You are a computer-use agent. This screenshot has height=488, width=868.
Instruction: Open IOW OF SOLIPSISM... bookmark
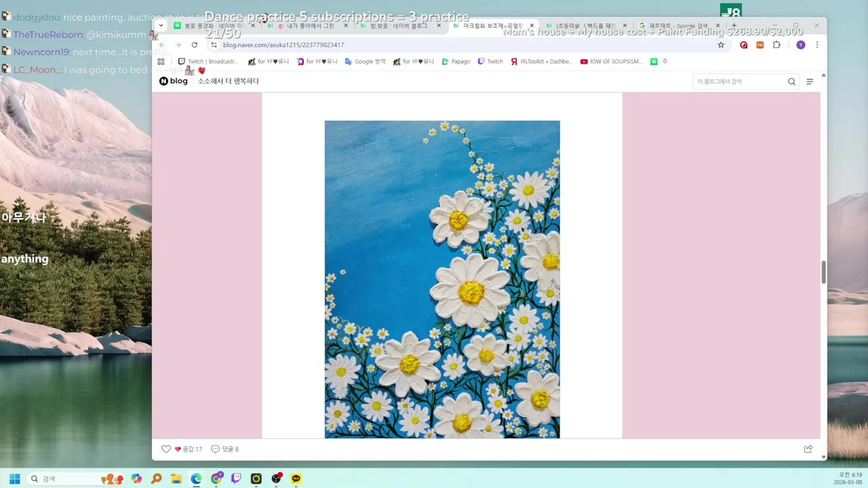(x=612, y=61)
